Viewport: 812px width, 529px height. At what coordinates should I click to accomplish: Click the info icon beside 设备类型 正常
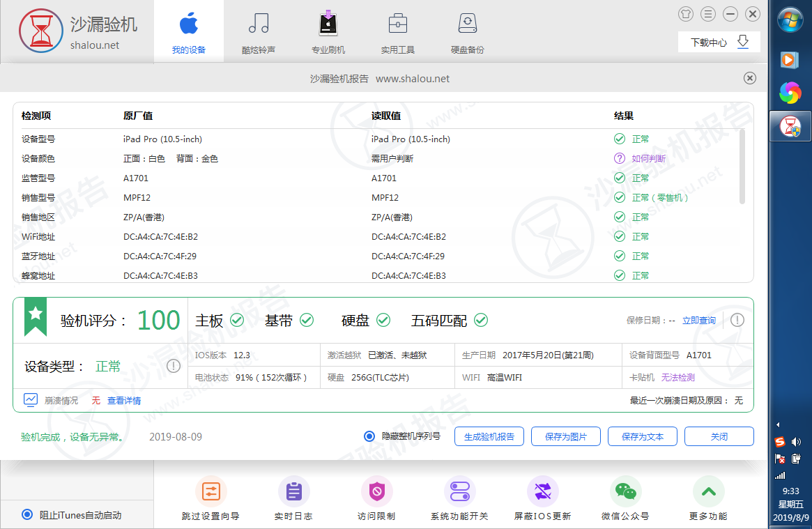click(174, 367)
